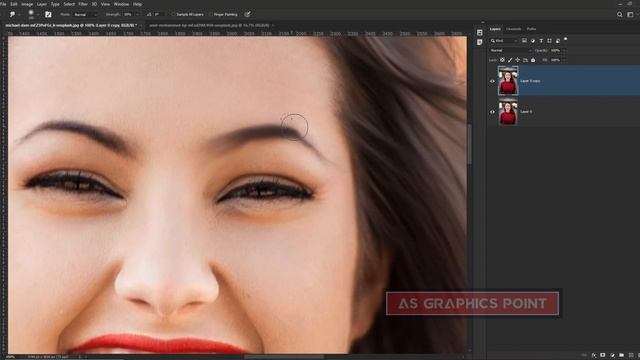Image resolution: width=640 pixels, height=360 pixels.
Task: Hide the Layer 0 copy layer
Action: [x=492, y=81]
